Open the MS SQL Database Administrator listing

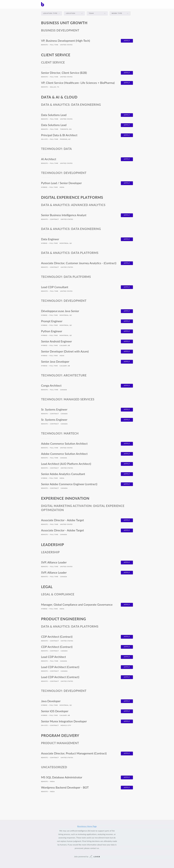point(62,777)
